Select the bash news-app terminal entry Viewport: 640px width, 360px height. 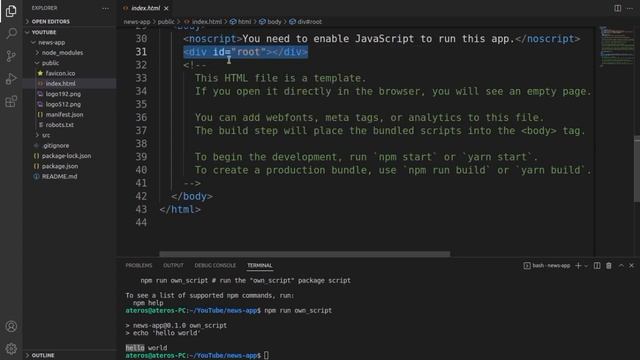[x=547, y=266]
